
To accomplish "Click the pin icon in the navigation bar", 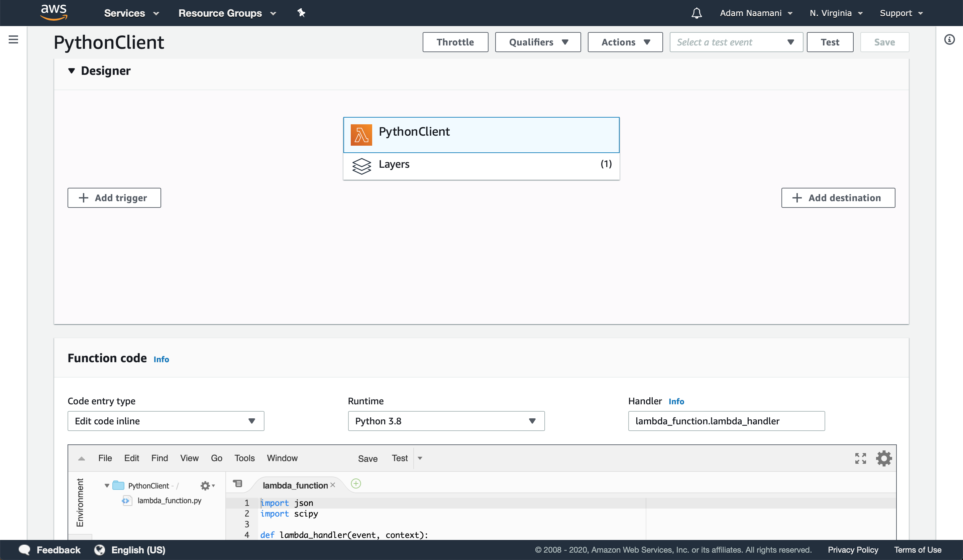I will pos(302,13).
